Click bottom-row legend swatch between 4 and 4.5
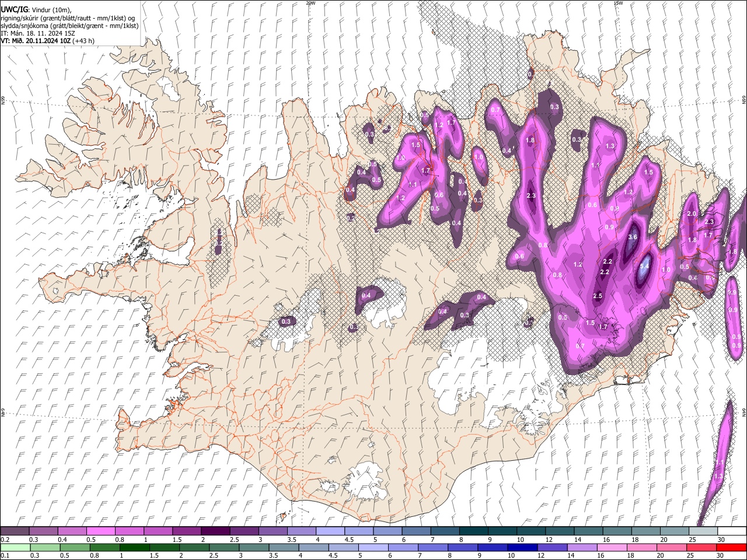The height and width of the screenshot is (560, 747). pyautogui.click(x=313, y=547)
